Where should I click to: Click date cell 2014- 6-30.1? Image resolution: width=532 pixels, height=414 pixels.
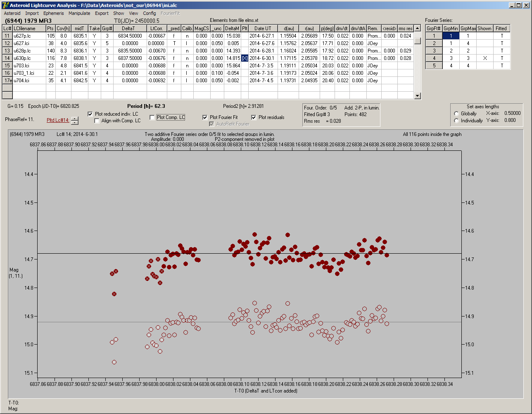263,58
